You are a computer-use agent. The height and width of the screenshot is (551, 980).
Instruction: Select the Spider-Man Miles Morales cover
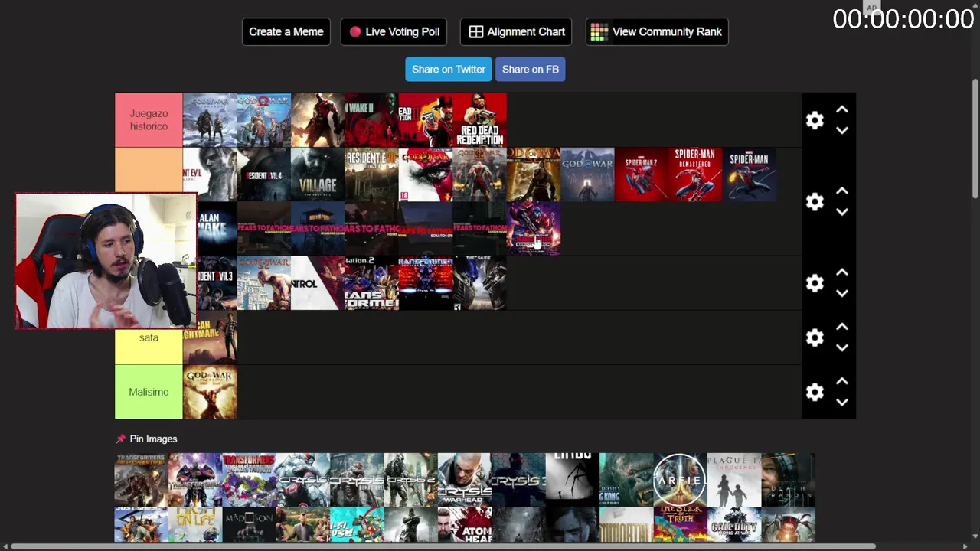749,174
